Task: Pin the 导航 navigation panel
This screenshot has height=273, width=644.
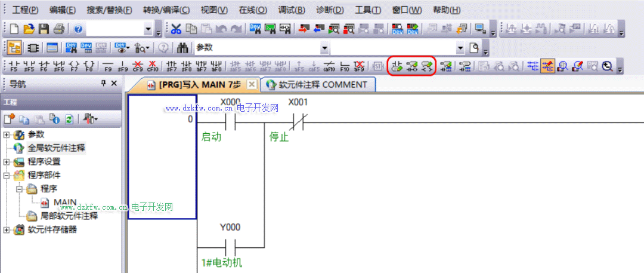Action: point(103,84)
